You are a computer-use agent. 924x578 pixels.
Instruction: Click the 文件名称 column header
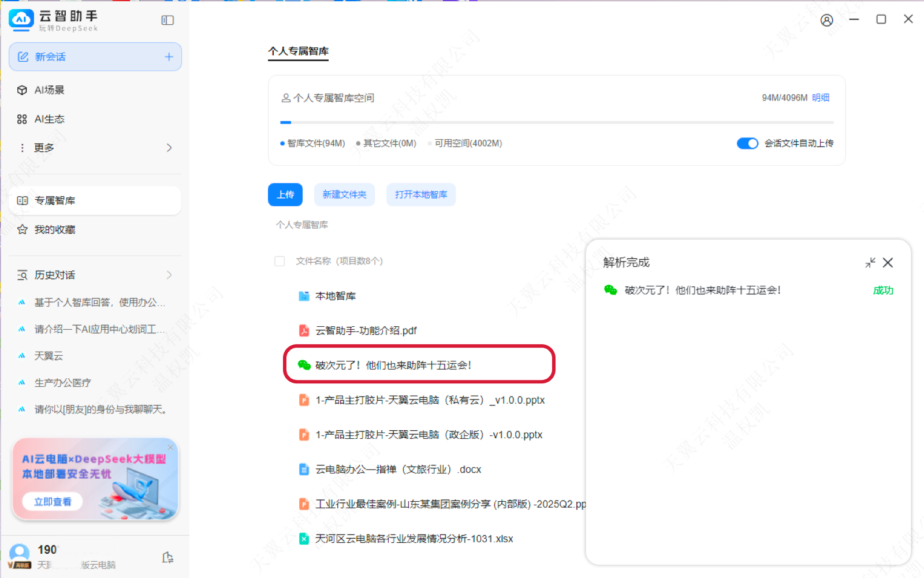pos(340,261)
